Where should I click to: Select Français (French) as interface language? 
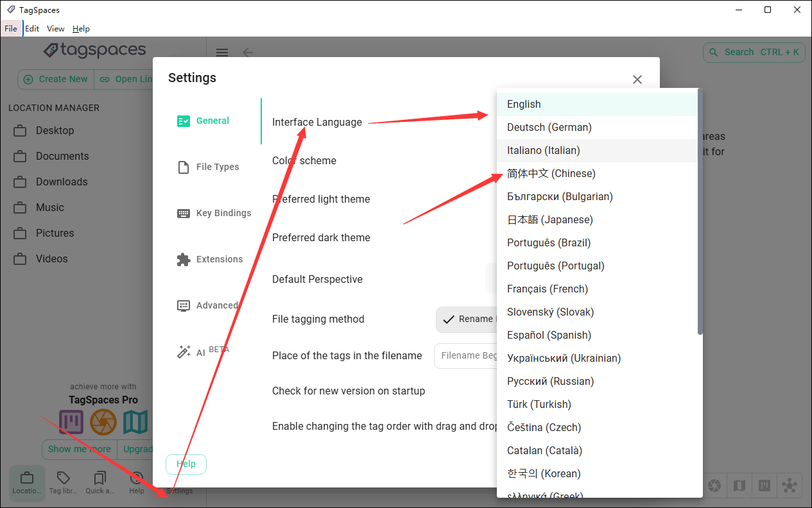547,289
